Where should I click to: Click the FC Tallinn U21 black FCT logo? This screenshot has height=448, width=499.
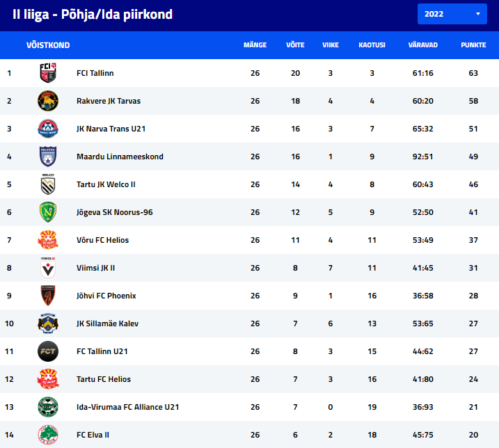(48, 351)
